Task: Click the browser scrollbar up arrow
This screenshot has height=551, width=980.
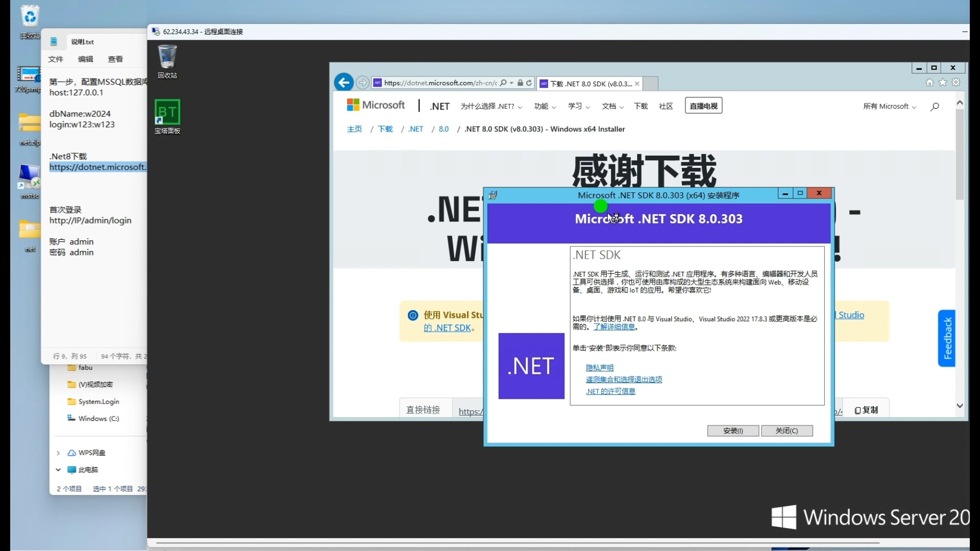Action: click(960, 103)
